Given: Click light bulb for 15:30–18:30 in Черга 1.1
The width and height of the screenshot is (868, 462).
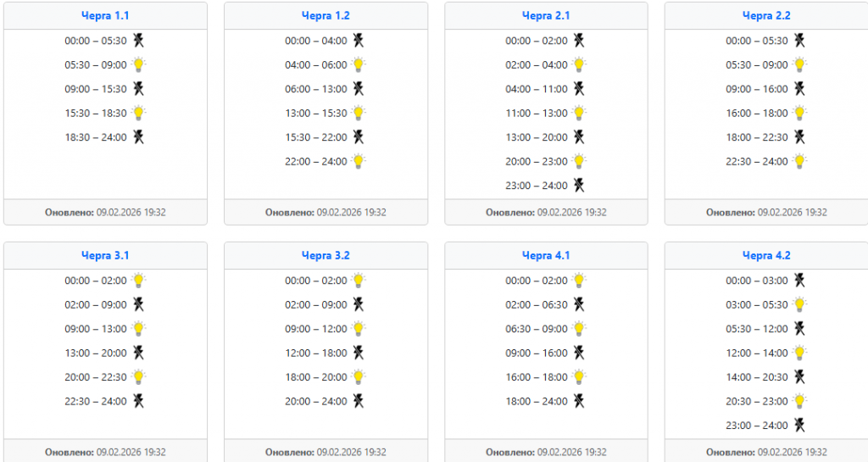Looking at the screenshot, I should 138,113.
